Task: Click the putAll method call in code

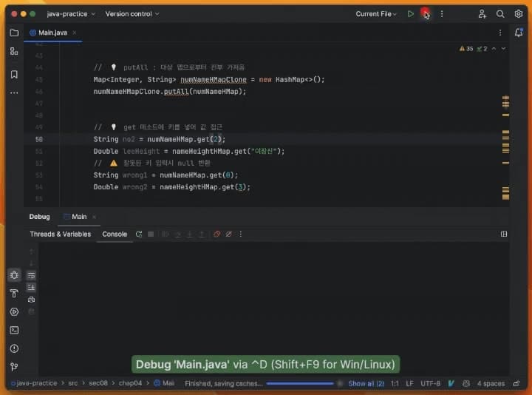Action: pos(176,92)
